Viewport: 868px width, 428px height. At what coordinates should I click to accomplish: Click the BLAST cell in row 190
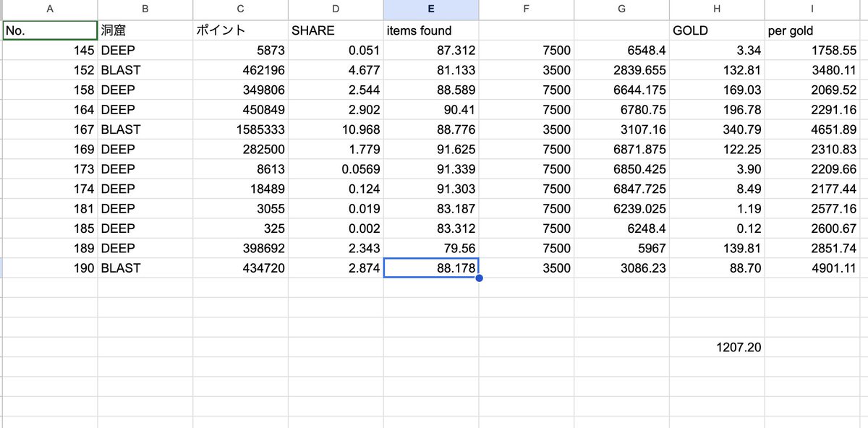tap(143, 268)
